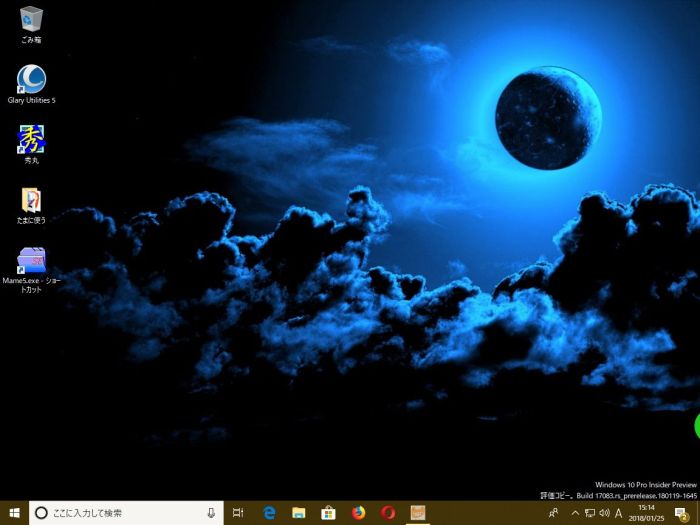700x525 pixels.
Task: Open the Windows Start menu
Action: 14,512
